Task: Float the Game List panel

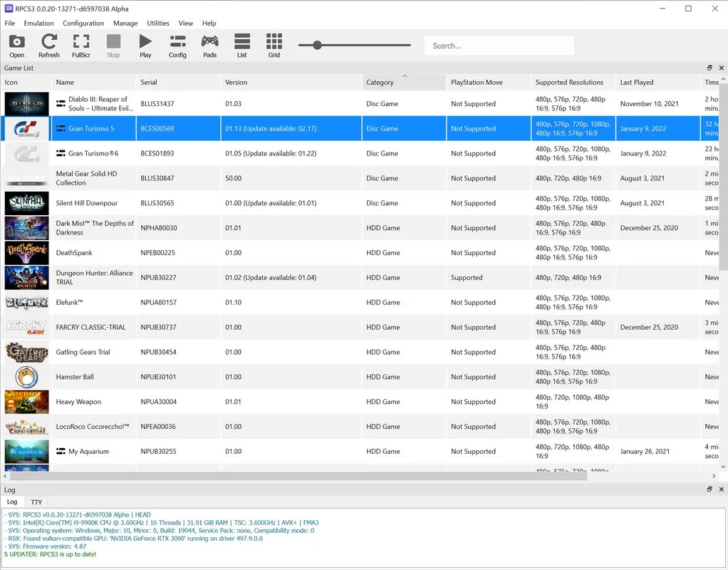Action: [x=709, y=68]
